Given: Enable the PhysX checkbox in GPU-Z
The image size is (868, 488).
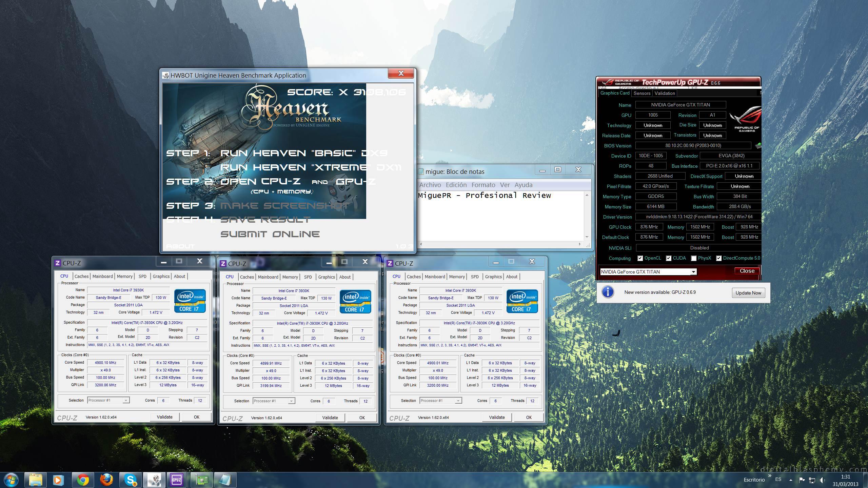Looking at the screenshot, I should point(694,258).
